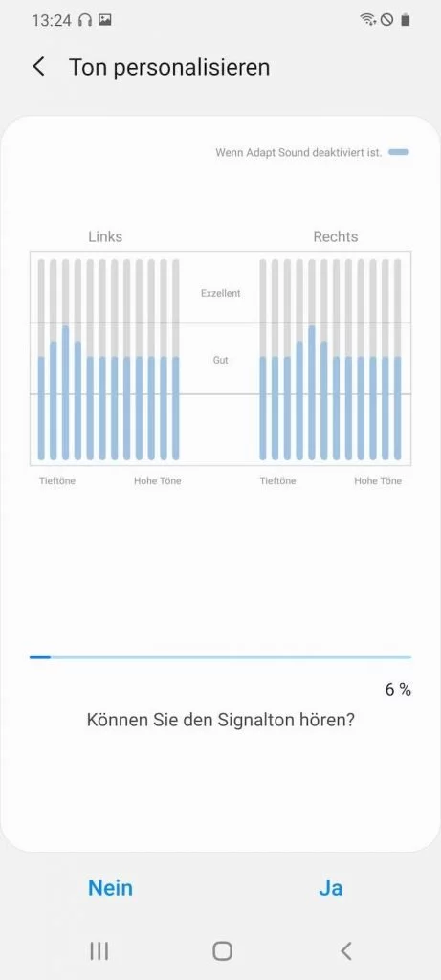Tap the do-not-disturb circle icon in status bar
Image resolution: width=441 pixels, height=980 pixels.
point(386,21)
